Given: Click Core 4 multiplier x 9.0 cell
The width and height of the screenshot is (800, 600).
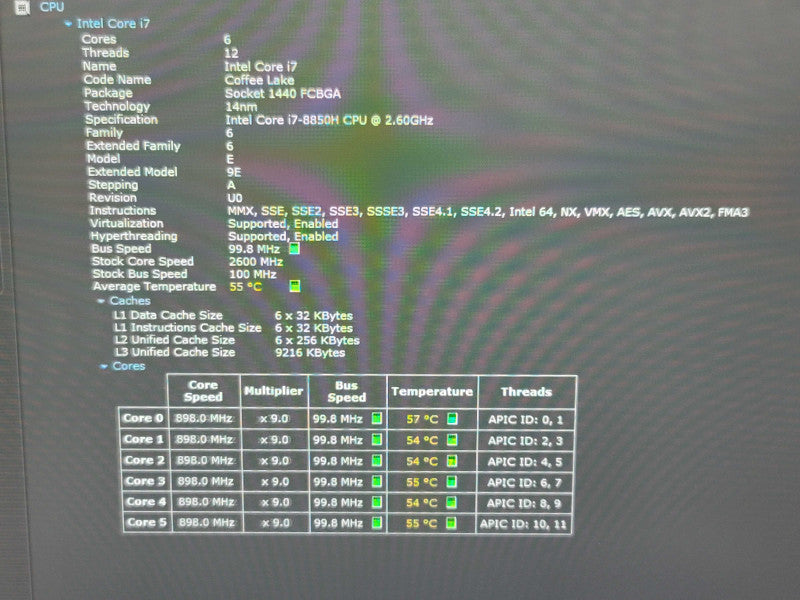Looking at the screenshot, I should coord(274,503).
